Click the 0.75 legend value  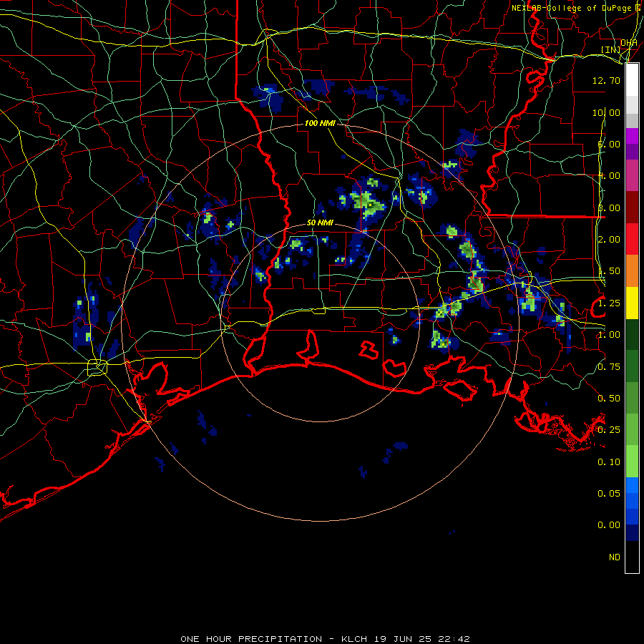(x=609, y=367)
